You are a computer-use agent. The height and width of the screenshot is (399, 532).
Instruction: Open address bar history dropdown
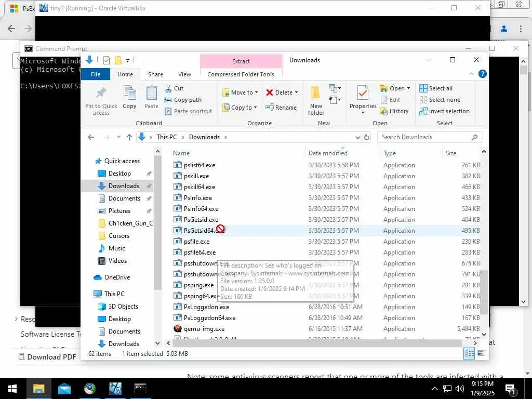357,137
